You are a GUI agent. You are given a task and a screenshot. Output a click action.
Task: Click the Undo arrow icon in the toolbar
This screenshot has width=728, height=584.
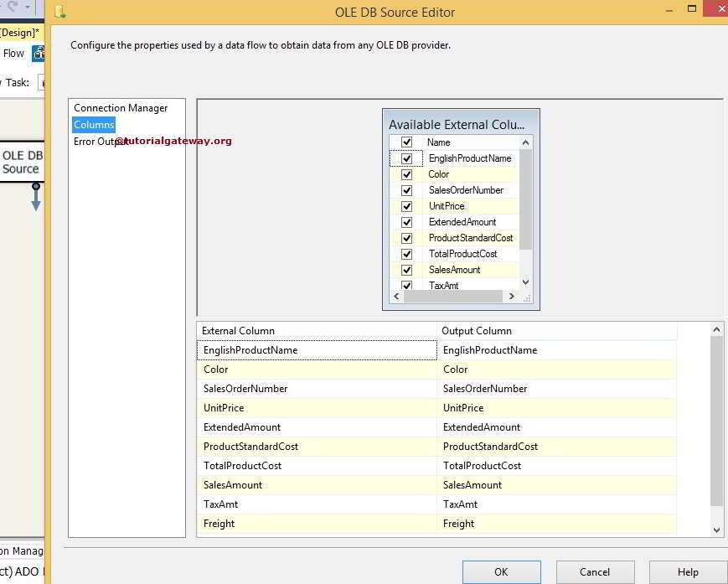coord(3,6)
